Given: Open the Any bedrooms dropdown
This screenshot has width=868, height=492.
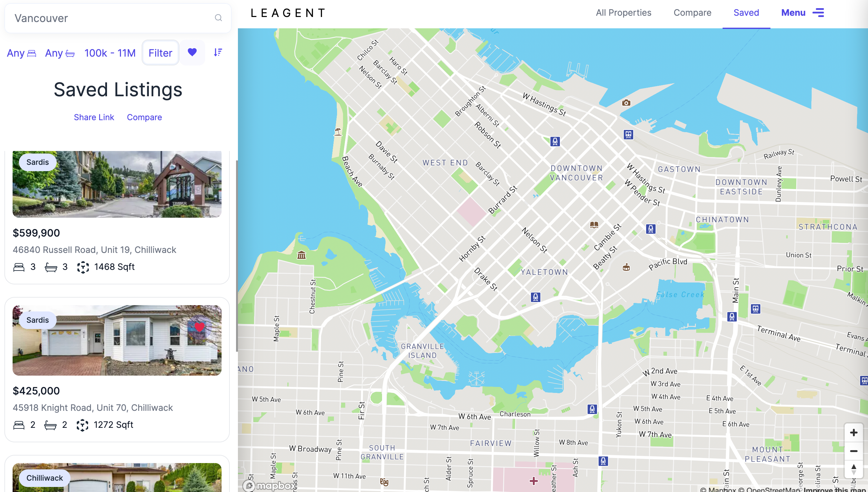Looking at the screenshot, I should [22, 53].
